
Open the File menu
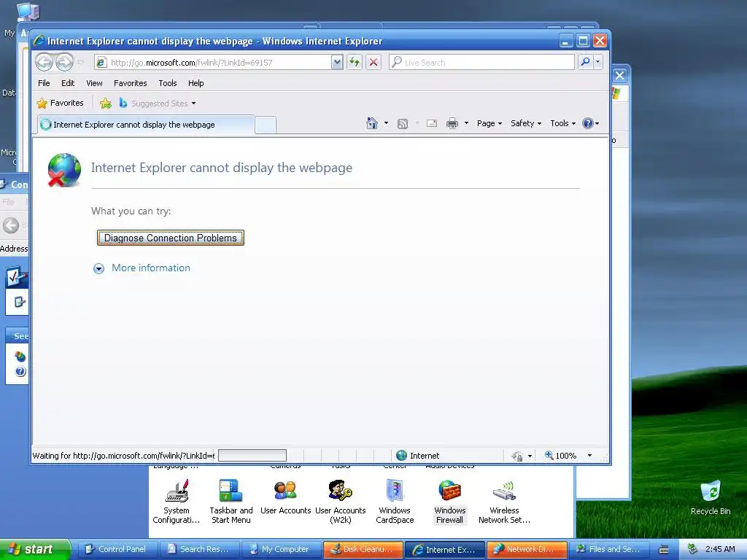44,83
